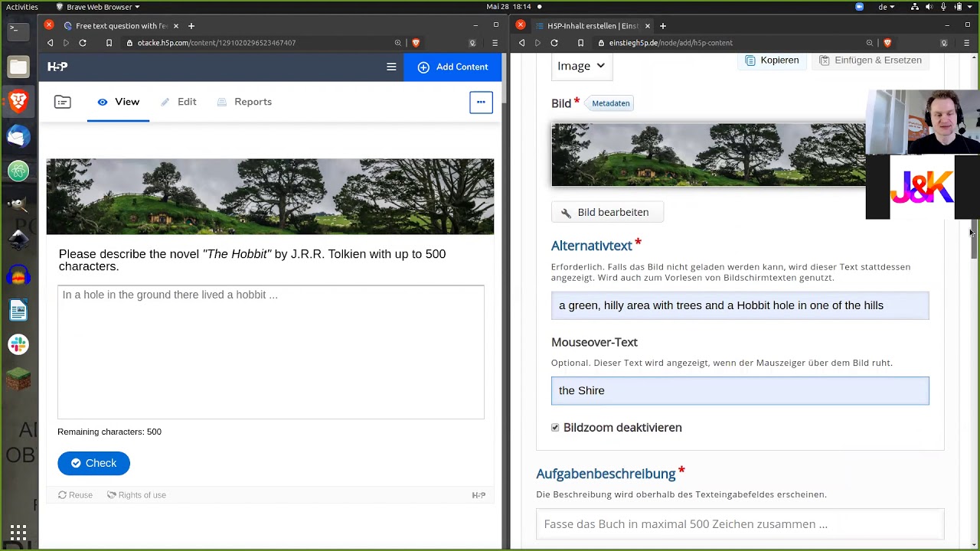Launch Minecraft from the dock
The image size is (980, 551).
(18, 379)
